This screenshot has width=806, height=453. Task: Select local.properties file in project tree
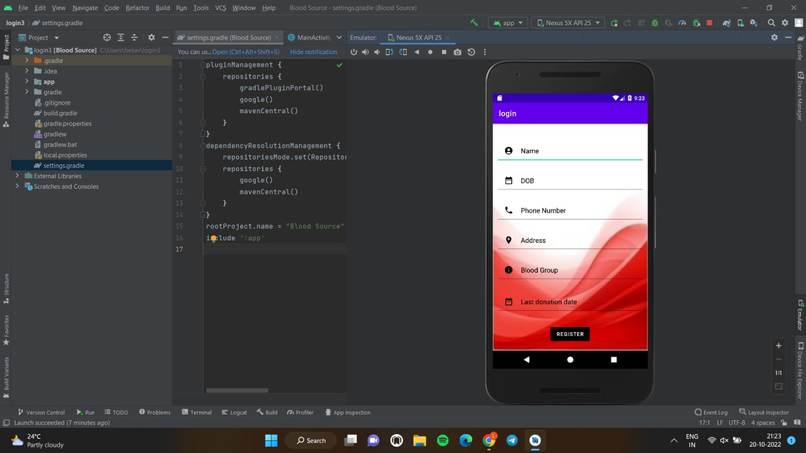(60, 155)
